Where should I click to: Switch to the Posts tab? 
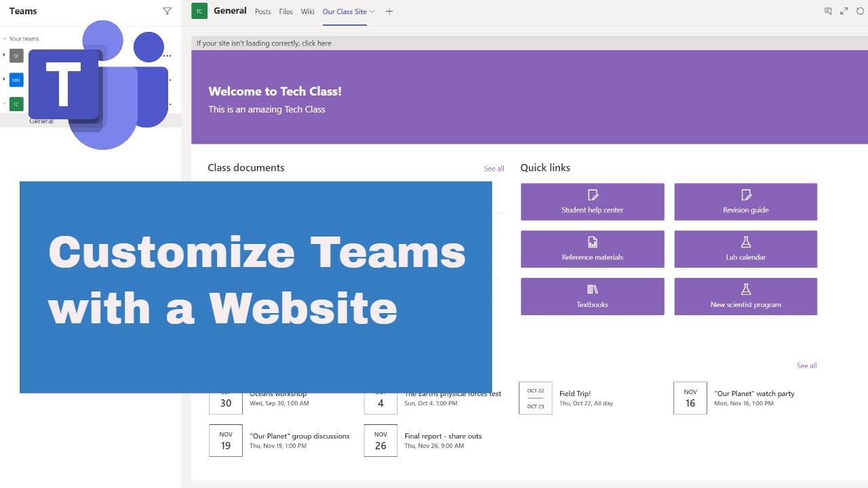(263, 12)
